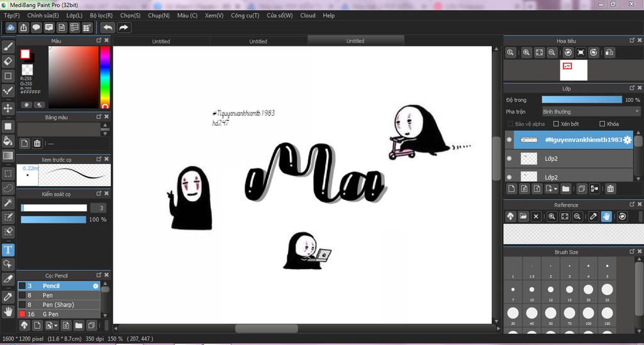The image size is (644, 345).
Task: Select the first Lớp2 layer row
Action: (x=569, y=159)
